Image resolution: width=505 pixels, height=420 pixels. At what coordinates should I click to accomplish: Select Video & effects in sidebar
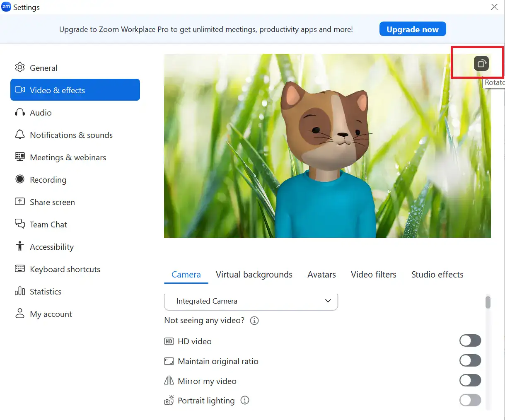click(75, 90)
